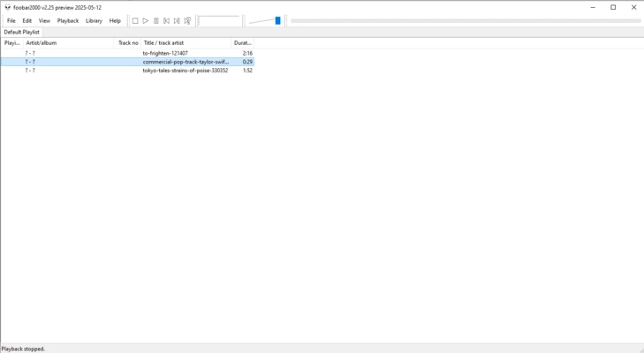644x353 pixels.
Task: Open the Help menu
Action: click(115, 20)
